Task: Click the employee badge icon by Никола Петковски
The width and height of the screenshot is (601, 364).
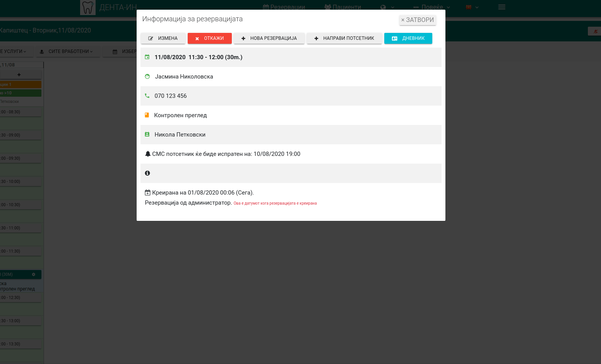Action: 147,135
